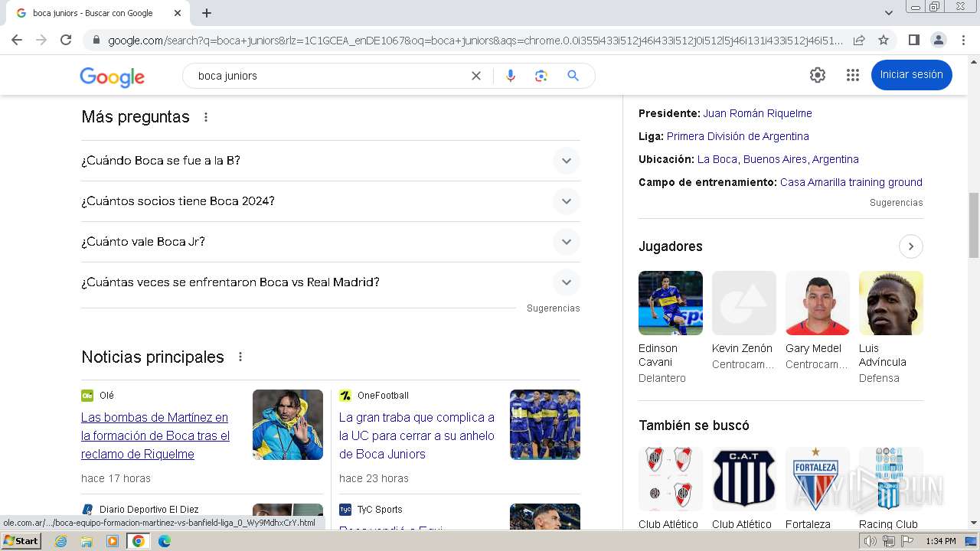Open options for Noticias principales
This screenshot has width=980, height=551.
[240, 357]
